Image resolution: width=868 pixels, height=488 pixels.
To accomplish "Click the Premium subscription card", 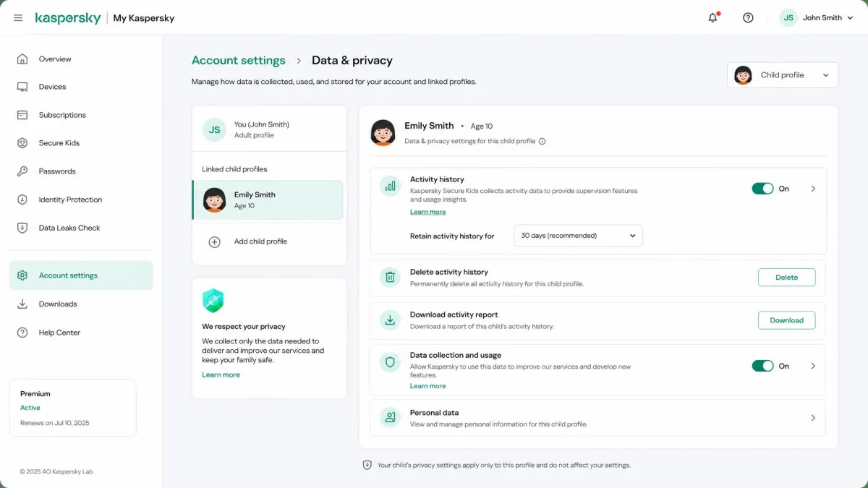I will click(72, 408).
